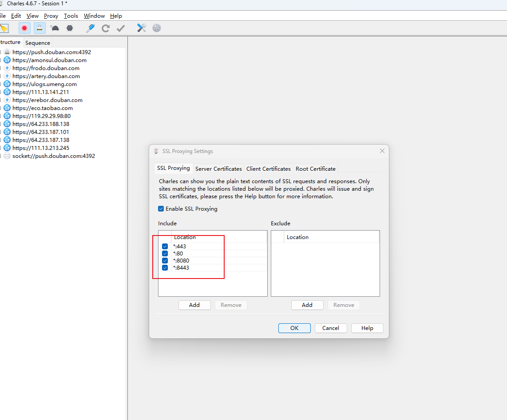Open the Edit menu
The image size is (507, 420).
(x=16, y=16)
